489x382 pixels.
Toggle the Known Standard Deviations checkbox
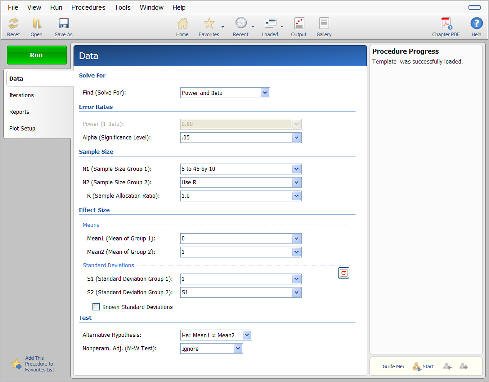coord(96,307)
